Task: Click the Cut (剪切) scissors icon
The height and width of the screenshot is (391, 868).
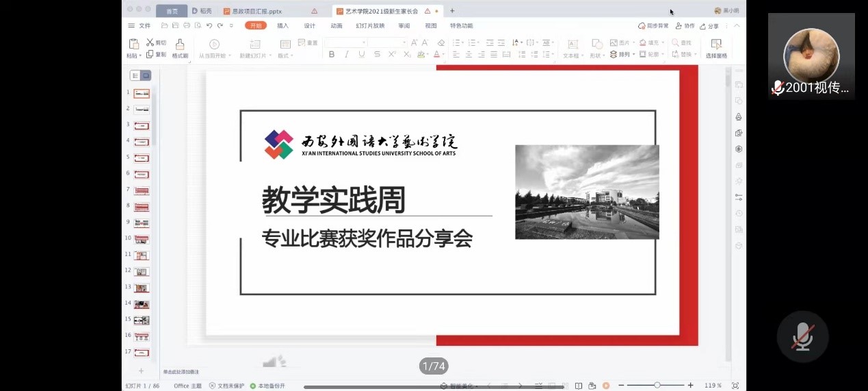Action: pyautogui.click(x=150, y=42)
